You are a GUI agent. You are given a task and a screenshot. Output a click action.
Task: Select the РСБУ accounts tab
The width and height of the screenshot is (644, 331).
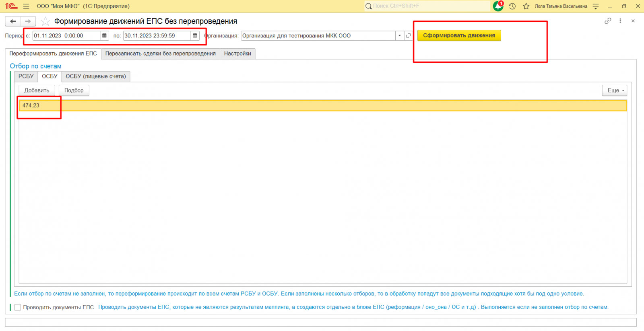click(x=26, y=76)
